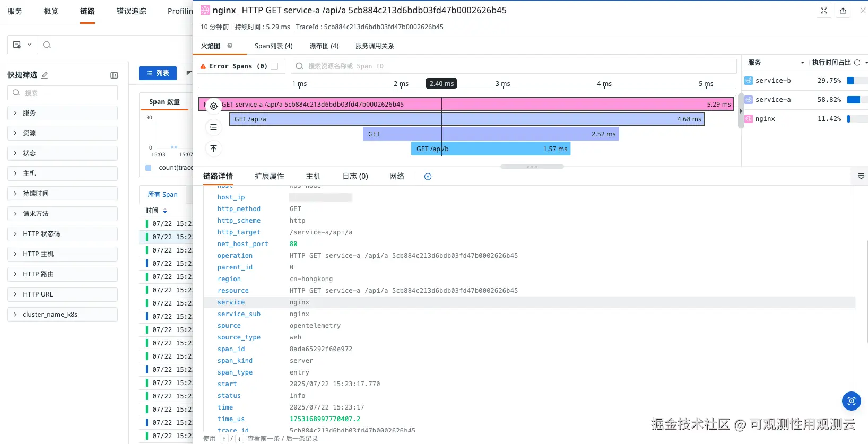Collapse the service list side panel arrow
The image size is (868, 444).
(741, 111)
